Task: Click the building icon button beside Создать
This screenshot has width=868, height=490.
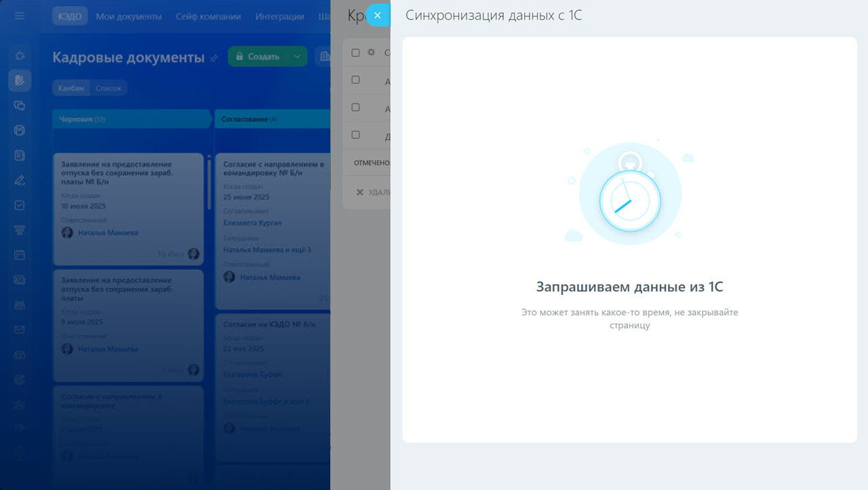Action: (x=323, y=57)
